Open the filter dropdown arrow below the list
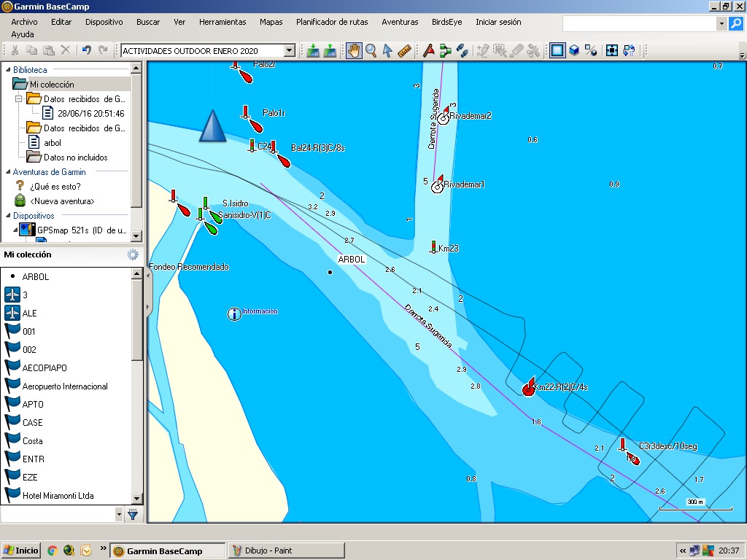 pos(119,514)
